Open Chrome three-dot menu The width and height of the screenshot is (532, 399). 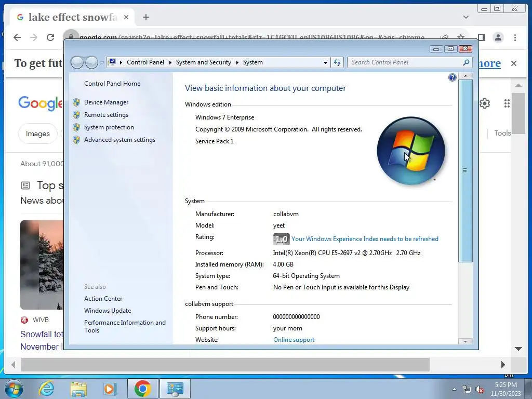point(515,37)
